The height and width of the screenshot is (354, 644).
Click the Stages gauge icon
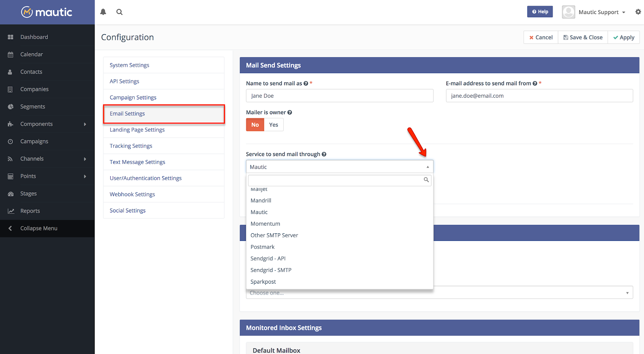[10, 193]
